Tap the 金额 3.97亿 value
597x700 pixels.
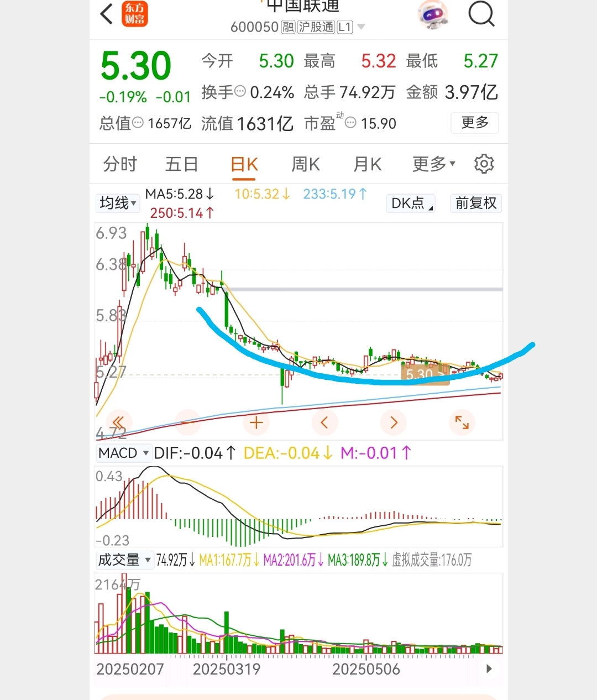tap(471, 92)
